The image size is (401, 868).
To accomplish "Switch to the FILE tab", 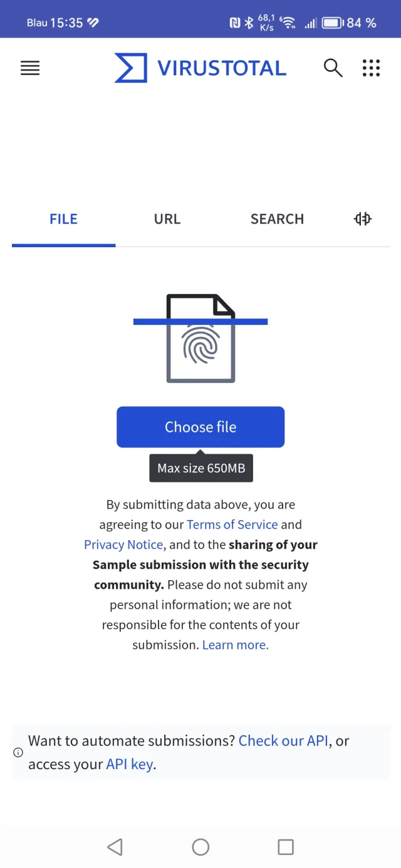I will click(63, 219).
